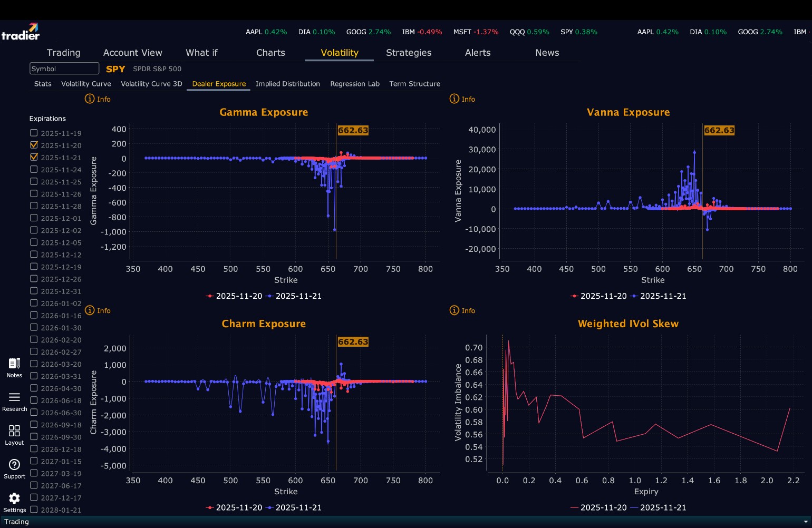The height and width of the screenshot is (528, 812).
Task: Toggle 2025-11-21 series in Gamma Exposure legend
Action: pos(294,296)
